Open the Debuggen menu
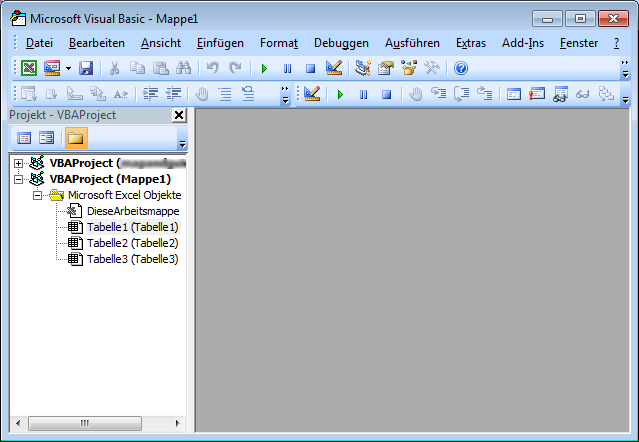This screenshot has width=639, height=442. pyautogui.click(x=341, y=43)
